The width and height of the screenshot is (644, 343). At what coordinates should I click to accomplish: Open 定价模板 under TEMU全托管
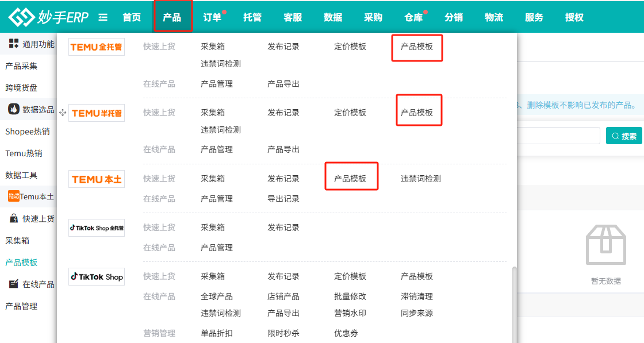click(x=350, y=47)
